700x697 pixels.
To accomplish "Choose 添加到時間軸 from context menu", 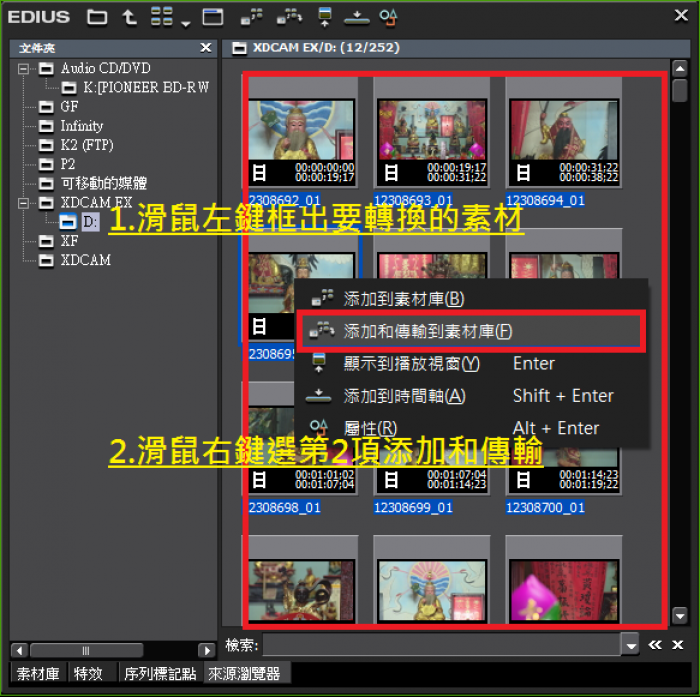I will [x=404, y=396].
